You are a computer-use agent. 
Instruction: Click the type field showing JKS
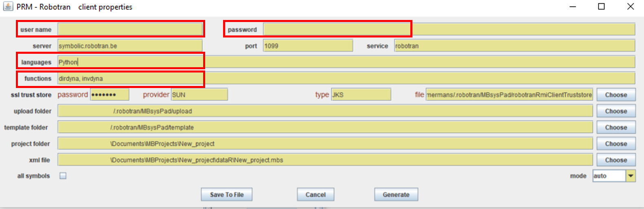click(361, 95)
